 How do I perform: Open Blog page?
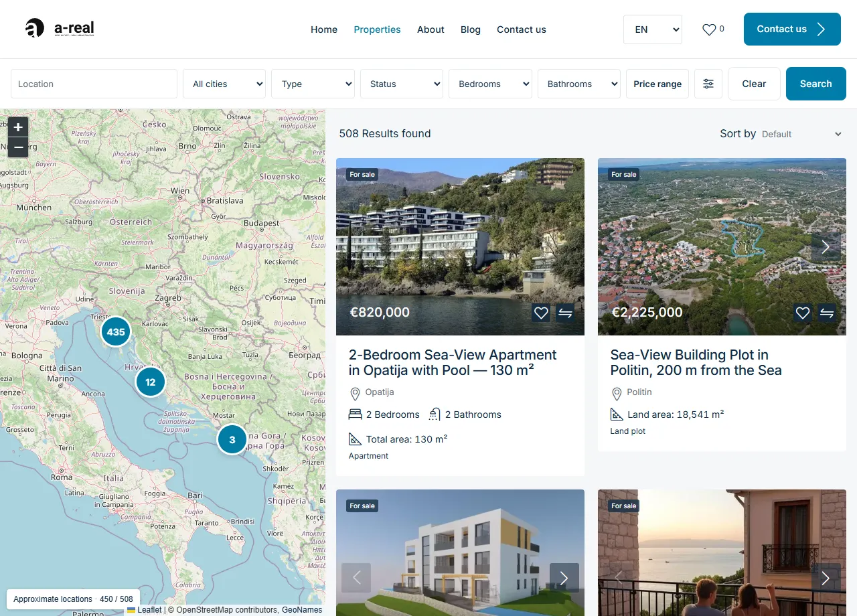tap(471, 29)
